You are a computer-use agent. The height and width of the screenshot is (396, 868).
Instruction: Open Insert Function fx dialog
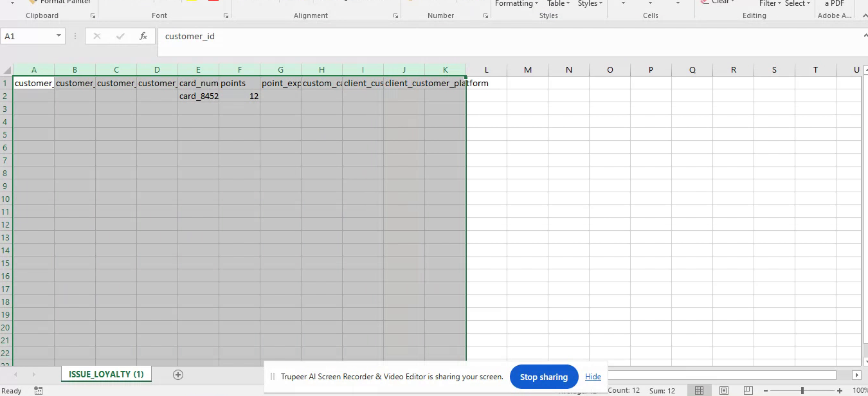[143, 37]
